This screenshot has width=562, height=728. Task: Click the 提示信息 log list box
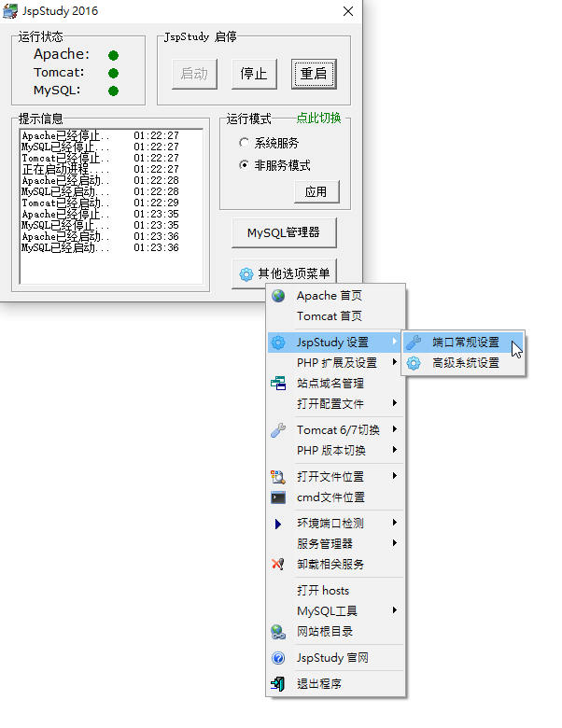(x=111, y=206)
